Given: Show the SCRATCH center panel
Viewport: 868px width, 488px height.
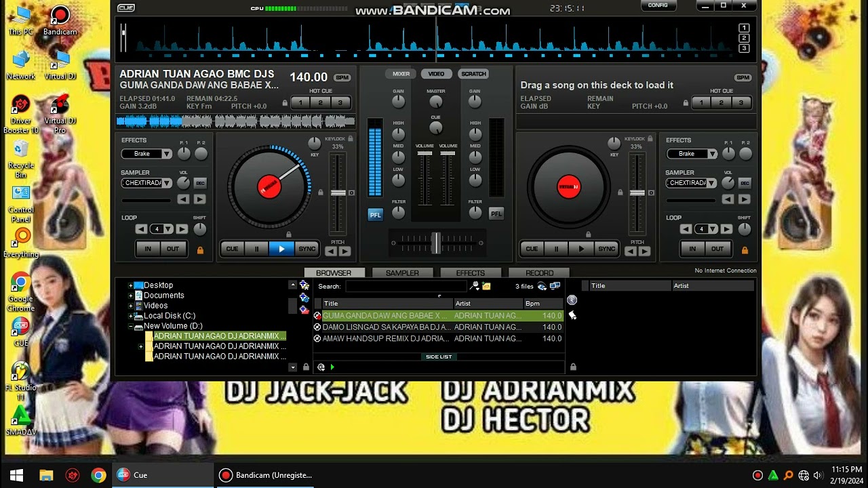Looking at the screenshot, I should pos(473,74).
